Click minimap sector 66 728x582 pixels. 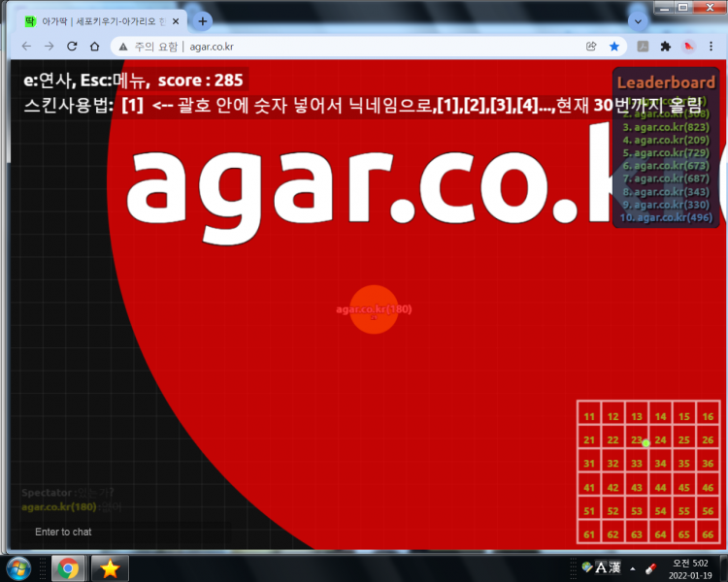coord(708,531)
